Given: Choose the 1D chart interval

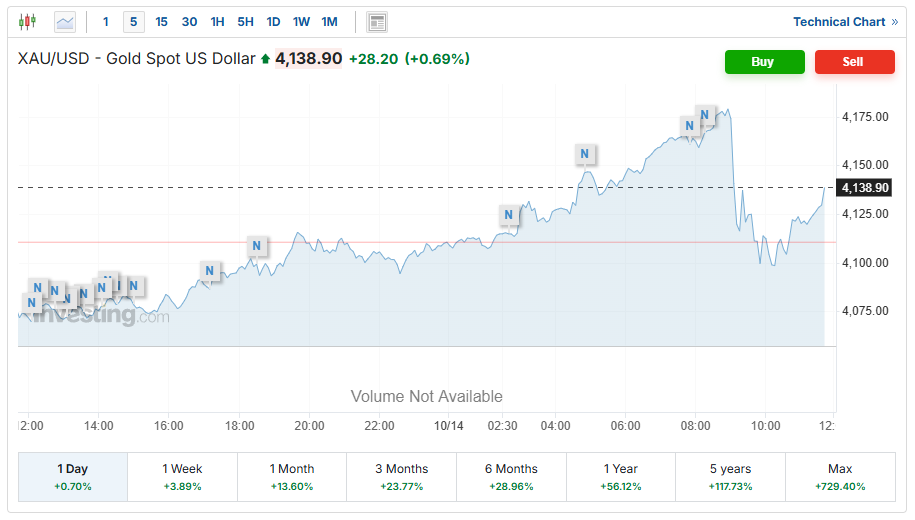Looking at the screenshot, I should [273, 21].
